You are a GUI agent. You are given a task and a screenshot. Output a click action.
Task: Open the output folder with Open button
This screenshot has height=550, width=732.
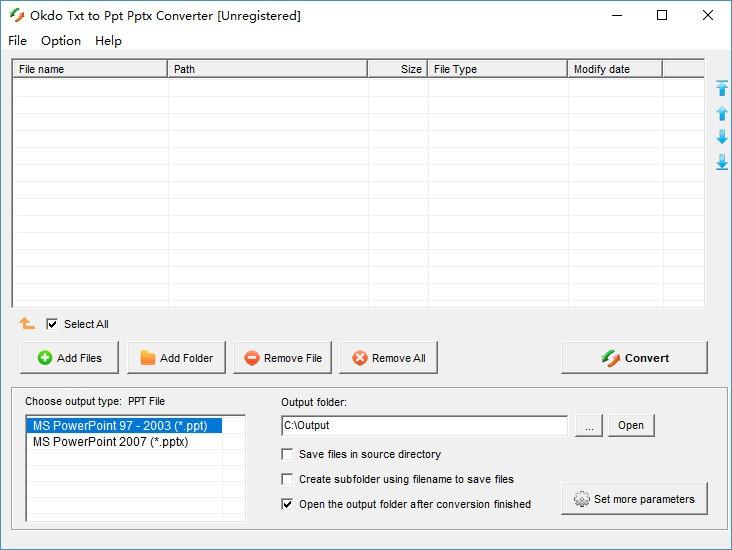pyautogui.click(x=631, y=425)
